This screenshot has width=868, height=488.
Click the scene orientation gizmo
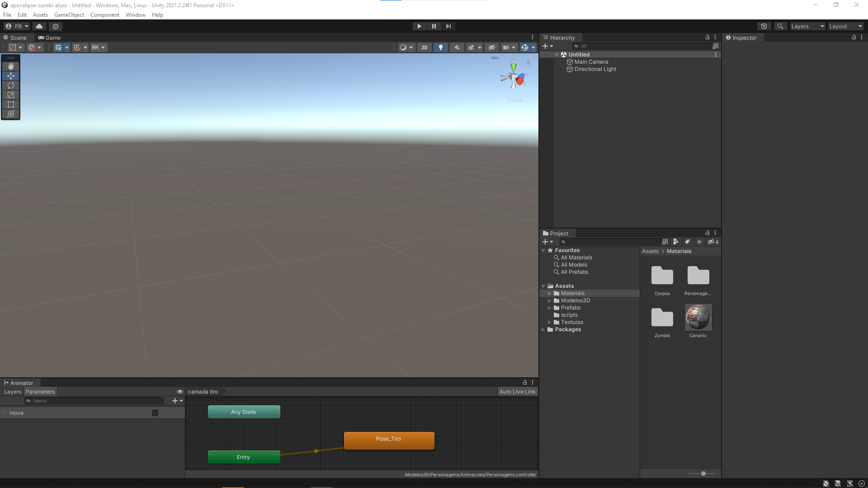click(514, 77)
